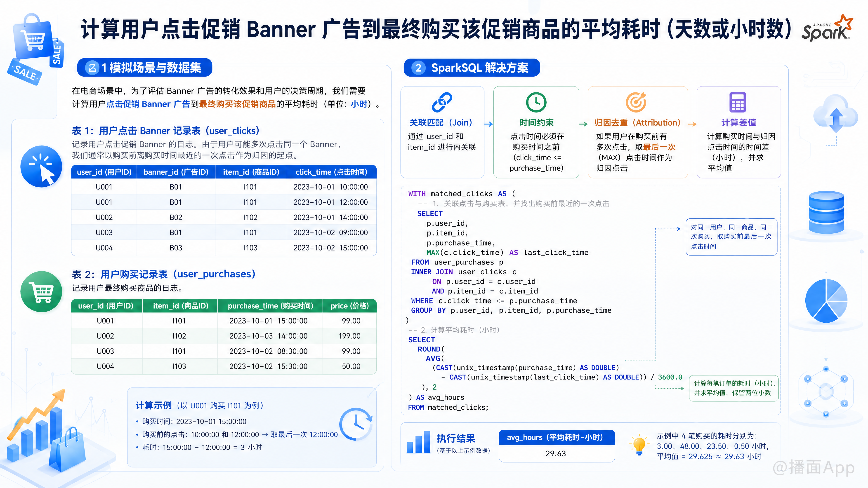This screenshot has width=868, height=488.
Task: Click the 平均值 = 29.625 ≈ 29.63 小时 text
Action: [x=709, y=456]
